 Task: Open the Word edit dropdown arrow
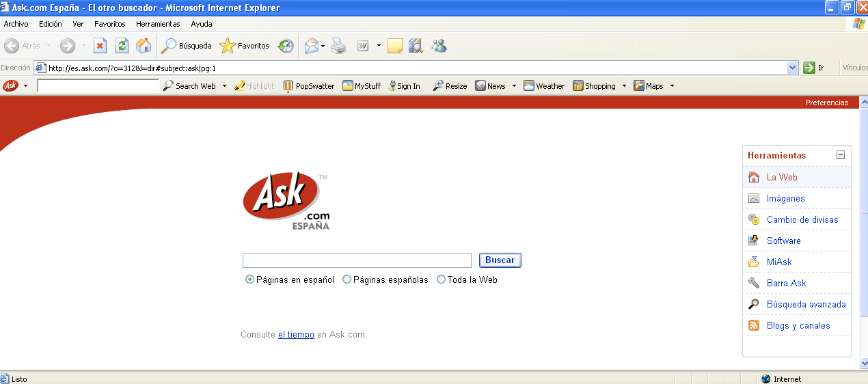[x=379, y=46]
